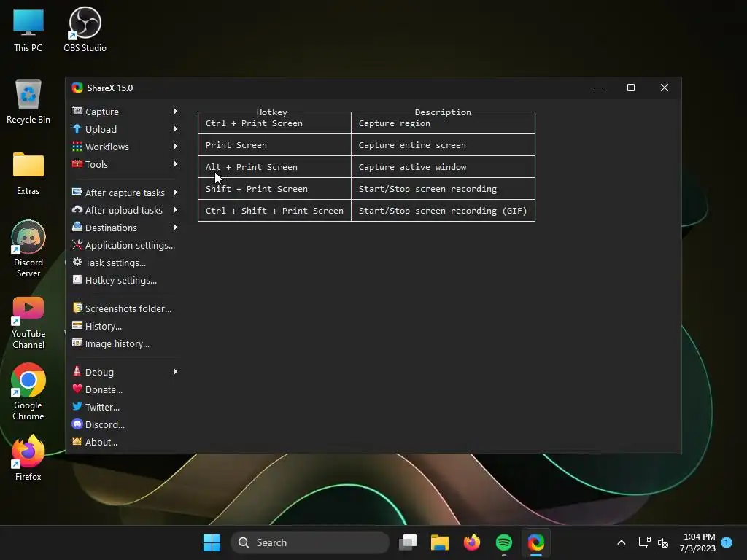Click the Debug cone icon

[77, 371]
